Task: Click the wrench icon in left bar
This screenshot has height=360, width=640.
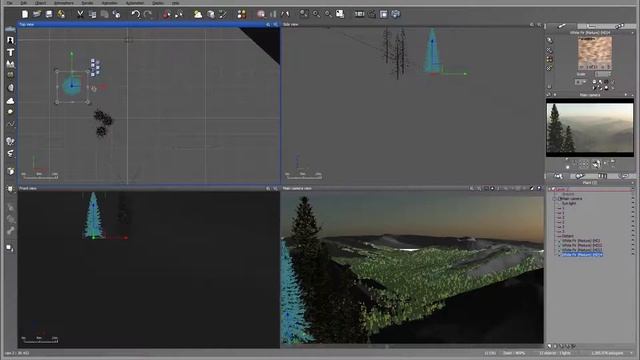Action: [x=10, y=231]
